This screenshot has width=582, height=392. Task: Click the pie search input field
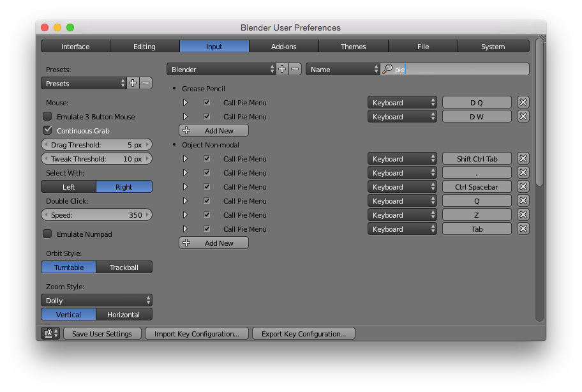[x=454, y=69]
